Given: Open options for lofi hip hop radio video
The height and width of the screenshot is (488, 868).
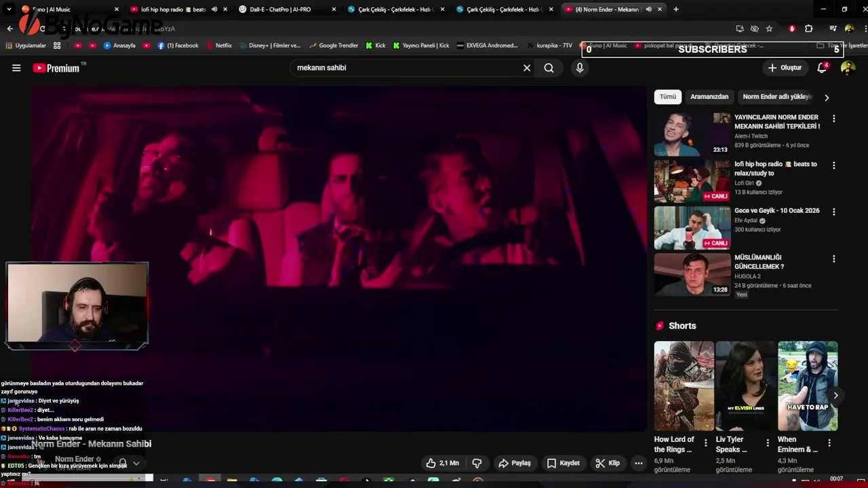Looking at the screenshot, I should coord(833,165).
